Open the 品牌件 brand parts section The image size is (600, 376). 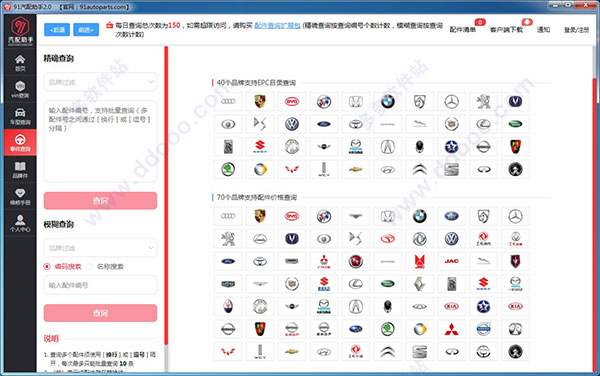tap(20, 169)
